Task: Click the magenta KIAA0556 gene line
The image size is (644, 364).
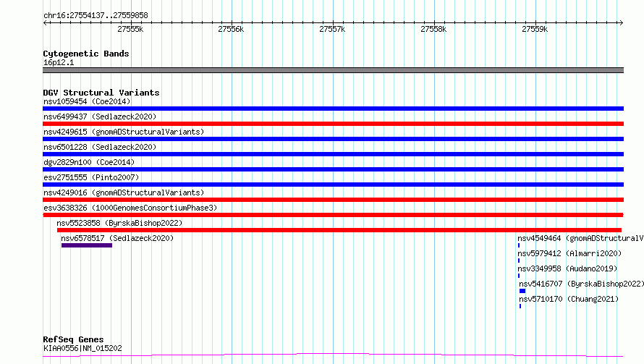Action: pyautogui.click(x=333, y=355)
